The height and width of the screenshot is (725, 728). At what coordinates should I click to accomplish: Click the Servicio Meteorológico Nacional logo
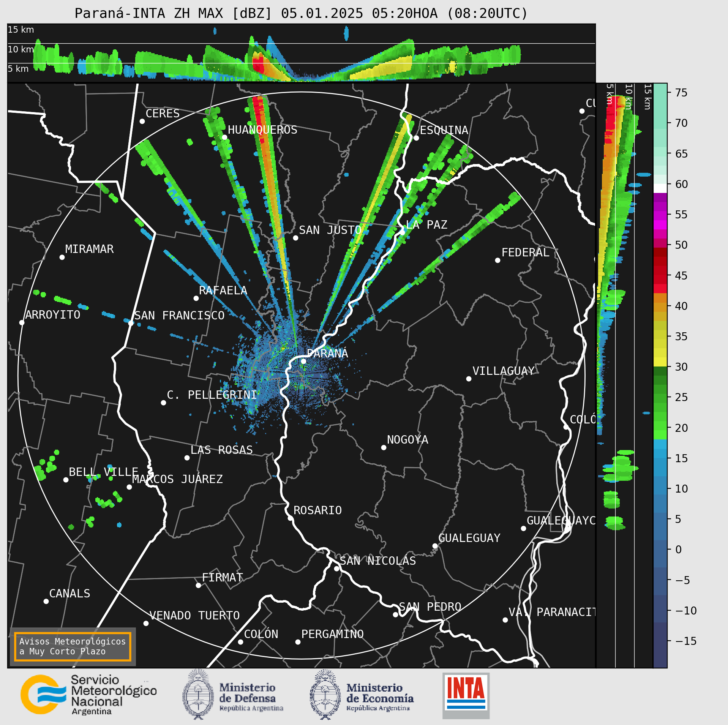[x=88, y=695]
